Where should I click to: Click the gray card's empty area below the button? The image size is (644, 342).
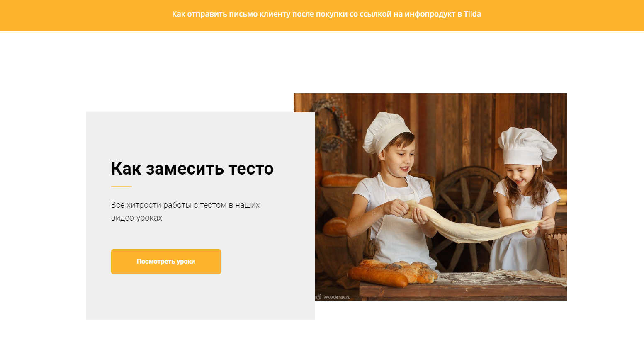pos(201,297)
